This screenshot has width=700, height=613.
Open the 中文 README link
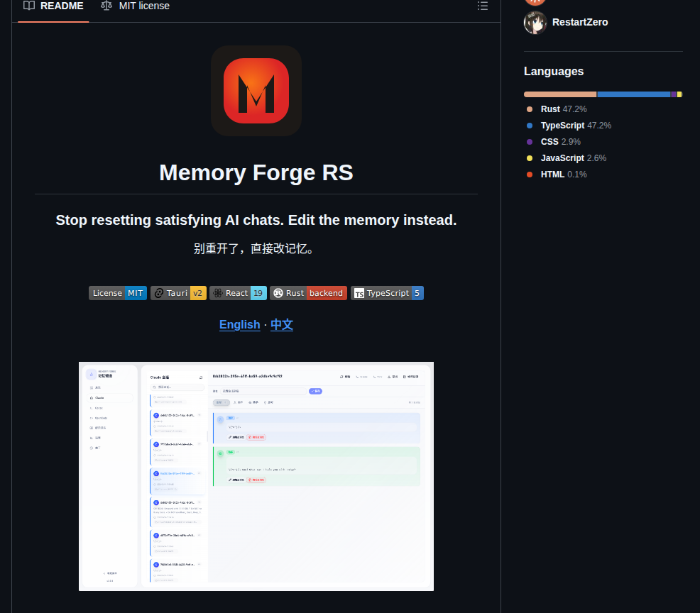(x=282, y=325)
